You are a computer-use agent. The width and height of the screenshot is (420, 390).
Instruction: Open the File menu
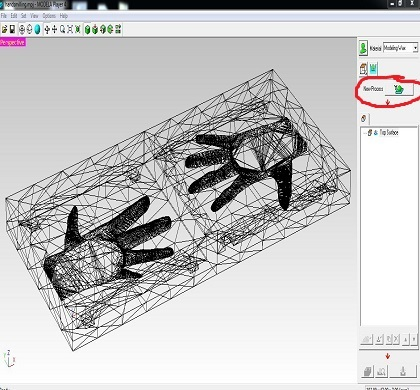tap(4, 16)
